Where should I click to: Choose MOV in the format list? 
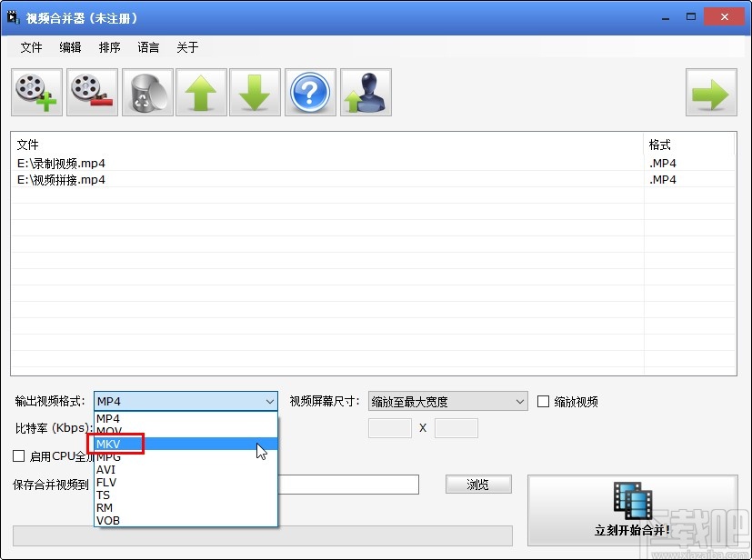[185, 431]
